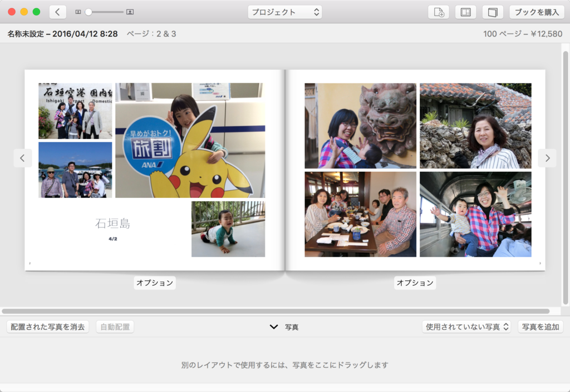Click the vertical scrollbar on right
The height and width of the screenshot is (392, 570).
pyautogui.click(x=566, y=178)
